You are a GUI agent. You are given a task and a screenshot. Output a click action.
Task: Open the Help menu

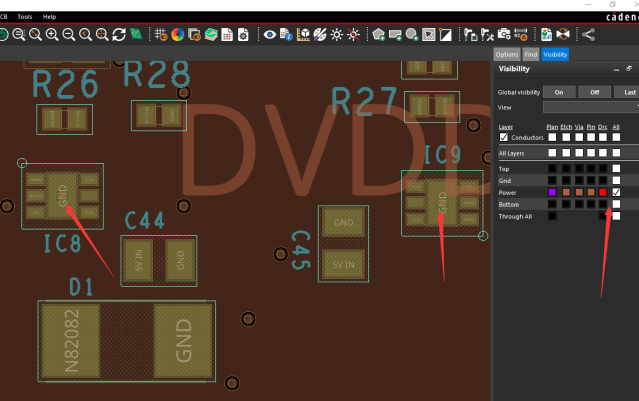point(49,17)
